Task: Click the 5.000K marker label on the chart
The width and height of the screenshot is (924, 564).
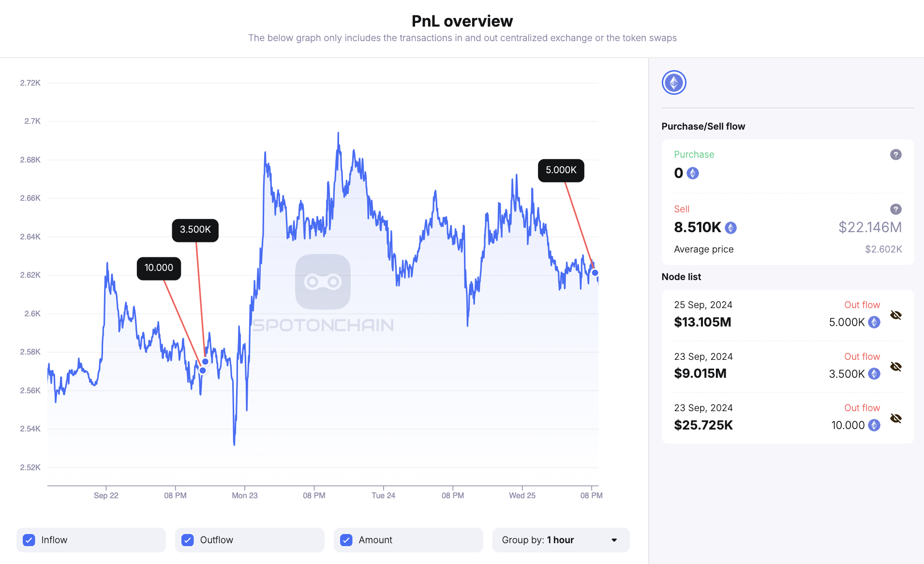Action: coord(560,170)
